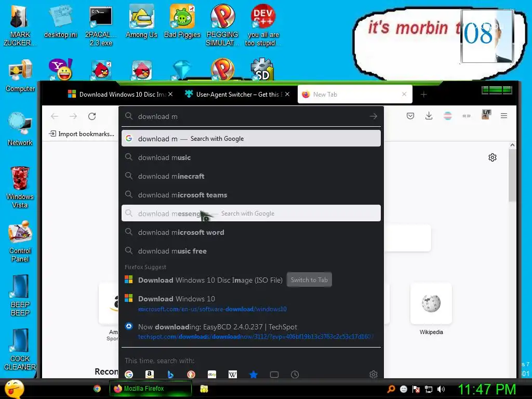Search open tabs using tabs icon
The width and height of the screenshot is (532, 399).
[274, 374]
